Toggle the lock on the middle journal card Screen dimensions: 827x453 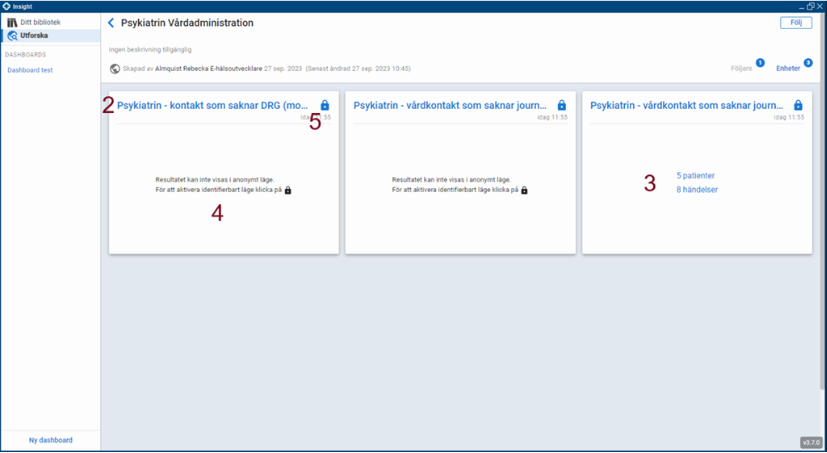click(562, 105)
